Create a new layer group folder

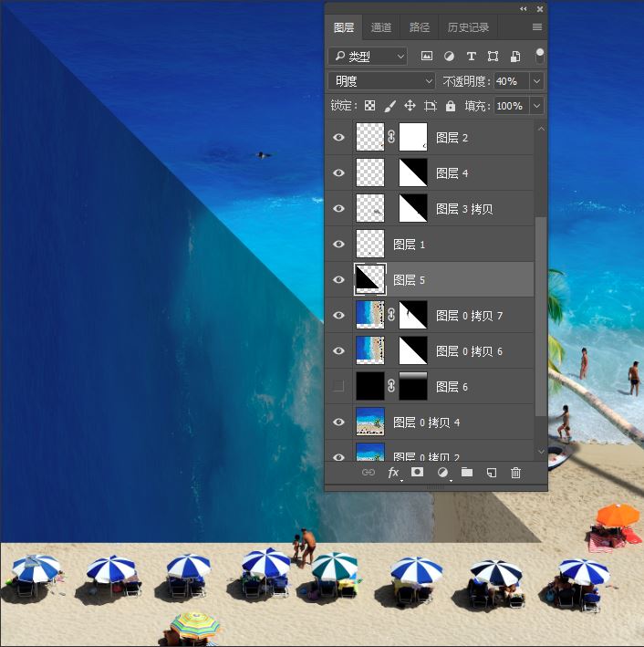467,472
